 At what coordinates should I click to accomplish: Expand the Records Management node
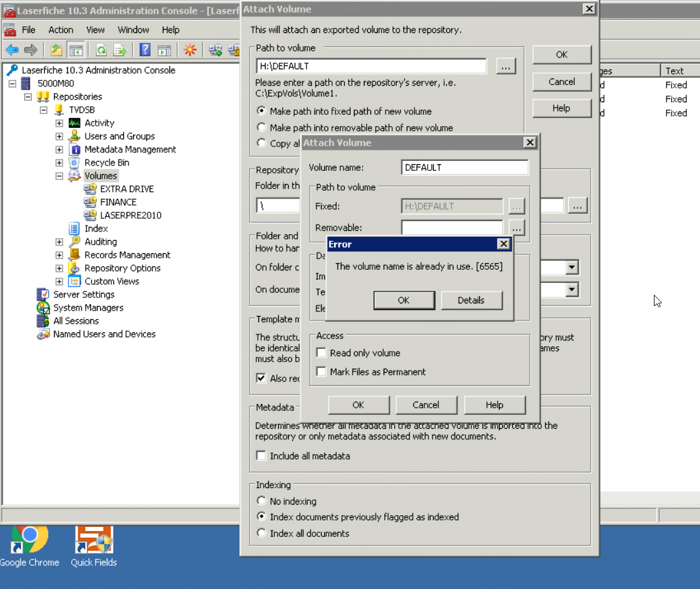[59, 255]
